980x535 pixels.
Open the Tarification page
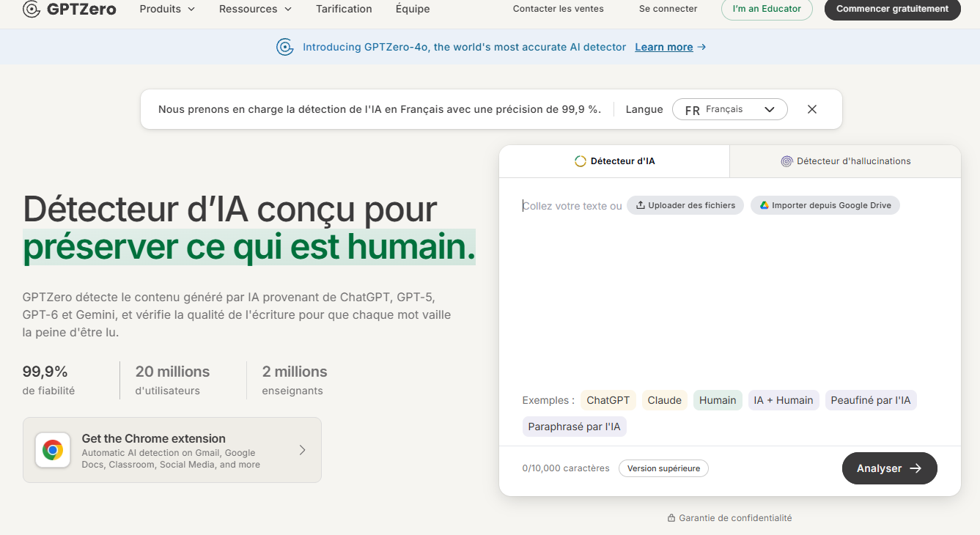coord(344,9)
